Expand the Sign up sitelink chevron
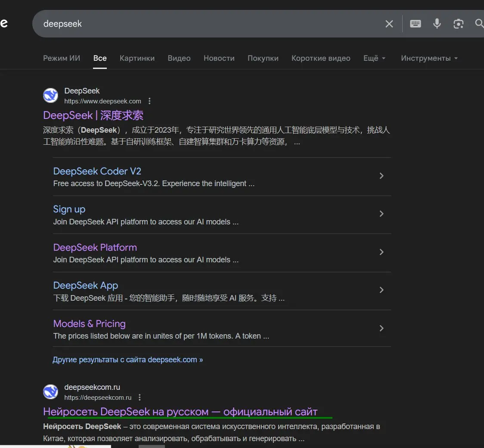 pyautogui.click(x=381, y=214)
